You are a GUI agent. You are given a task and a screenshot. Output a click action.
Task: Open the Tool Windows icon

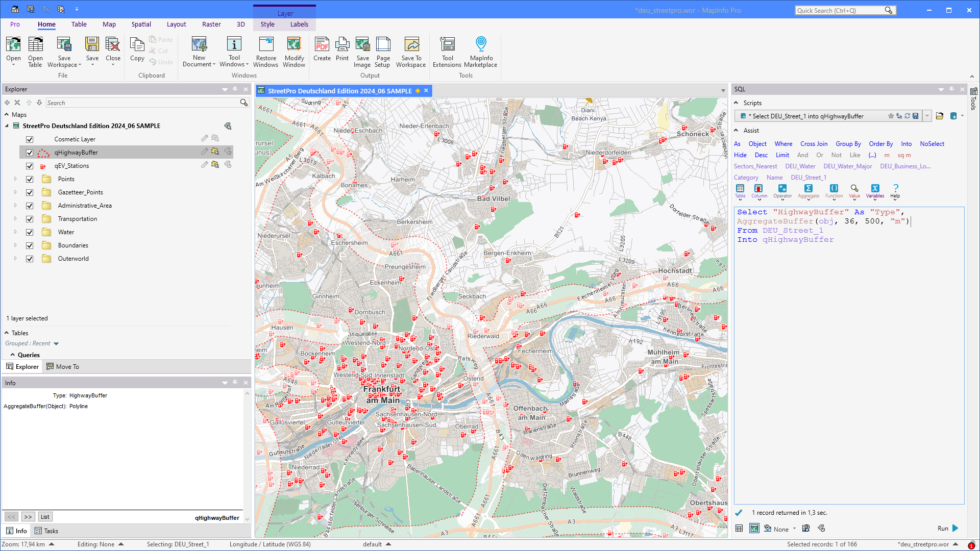pos(234,52)
